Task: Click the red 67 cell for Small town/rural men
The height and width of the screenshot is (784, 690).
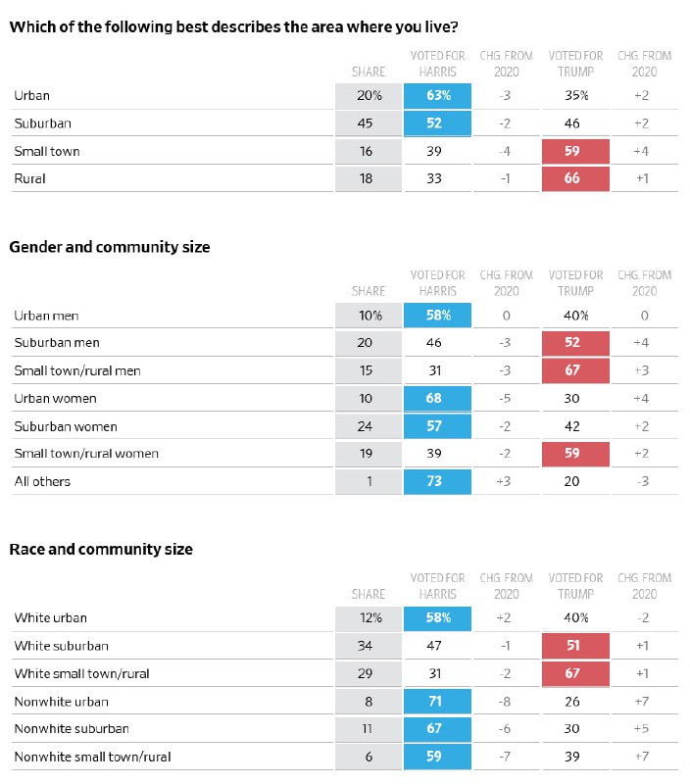Action: click(575, 370)
